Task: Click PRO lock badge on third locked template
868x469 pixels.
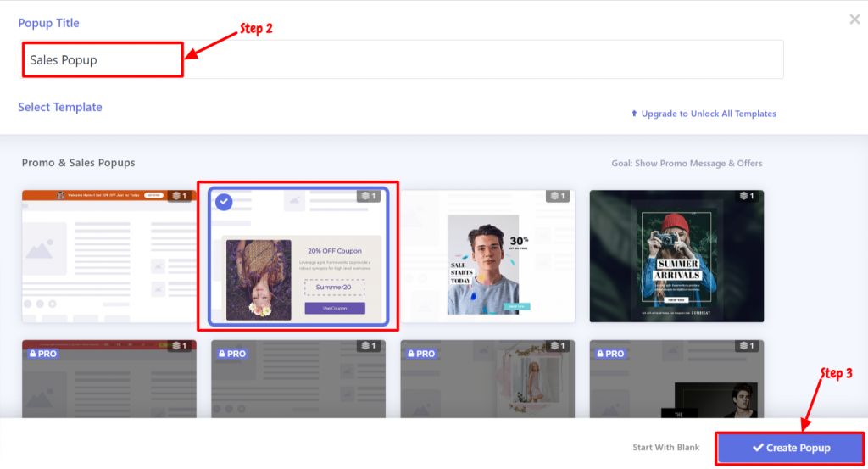Action: pyautogui.click(x=421, y=354)
